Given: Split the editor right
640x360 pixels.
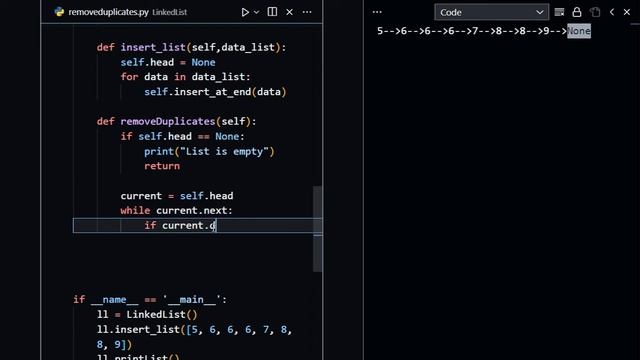Looking at the screenshot, I should click(x=272, y=12).
